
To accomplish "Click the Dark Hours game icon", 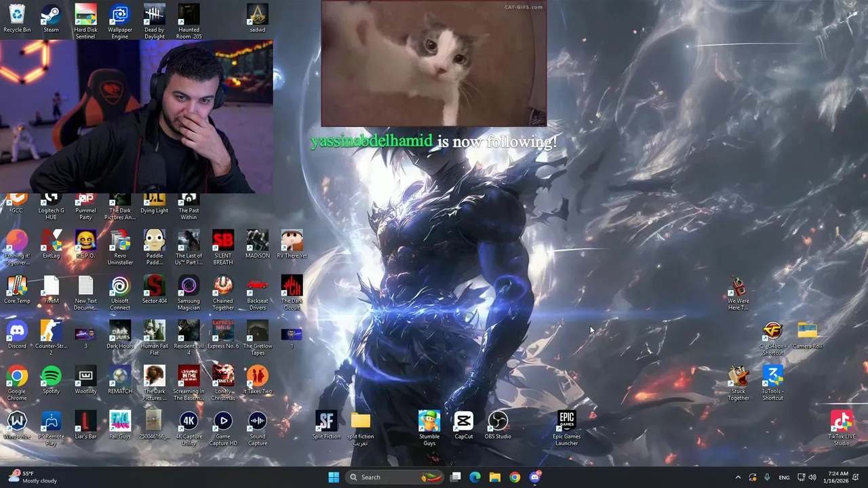I will [x=120, y=335].
